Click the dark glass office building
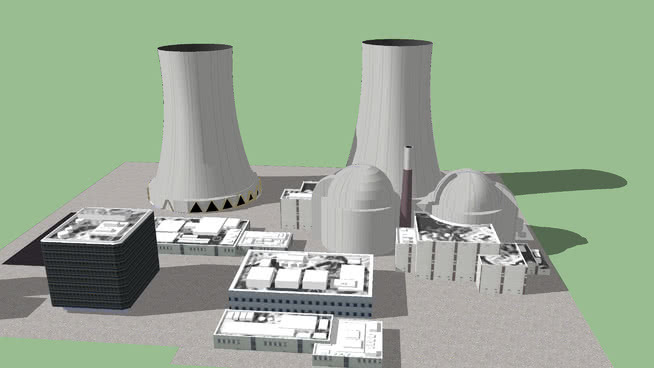Image resolution: width=654 pixels, height=368 pixels. (100, 259)
